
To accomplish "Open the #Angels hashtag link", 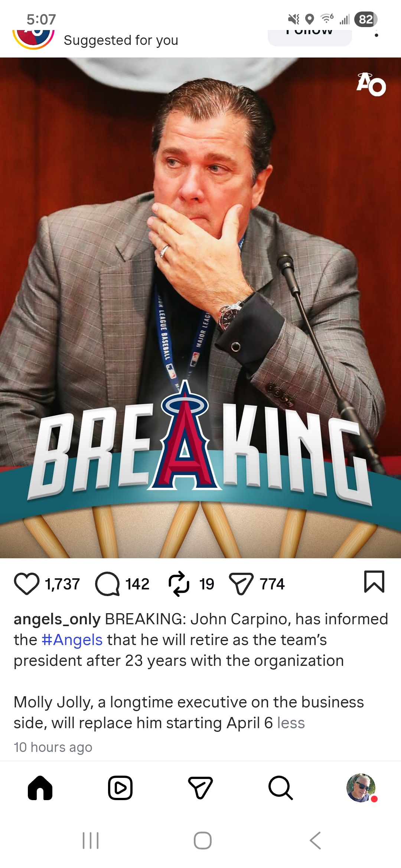I will coord(72,640).
